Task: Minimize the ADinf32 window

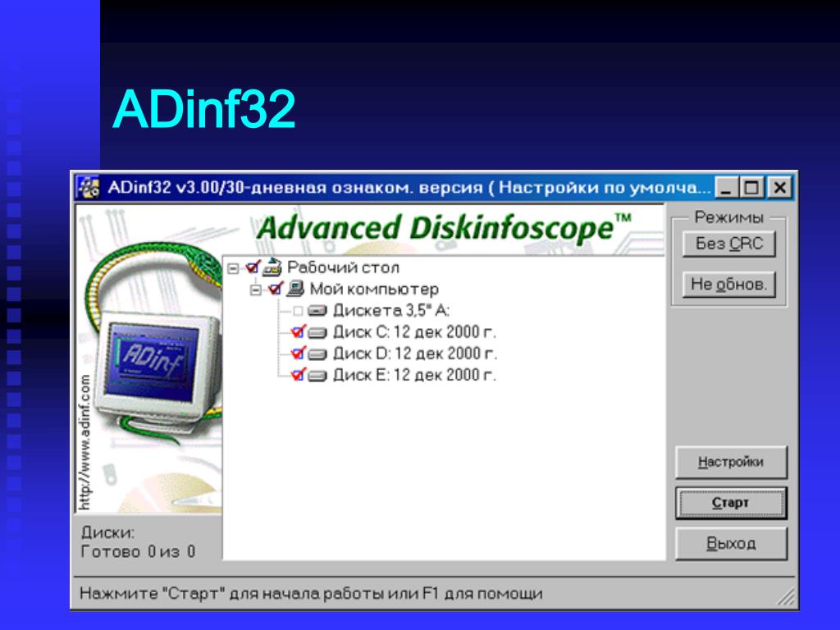Action: tap(726, 188)
